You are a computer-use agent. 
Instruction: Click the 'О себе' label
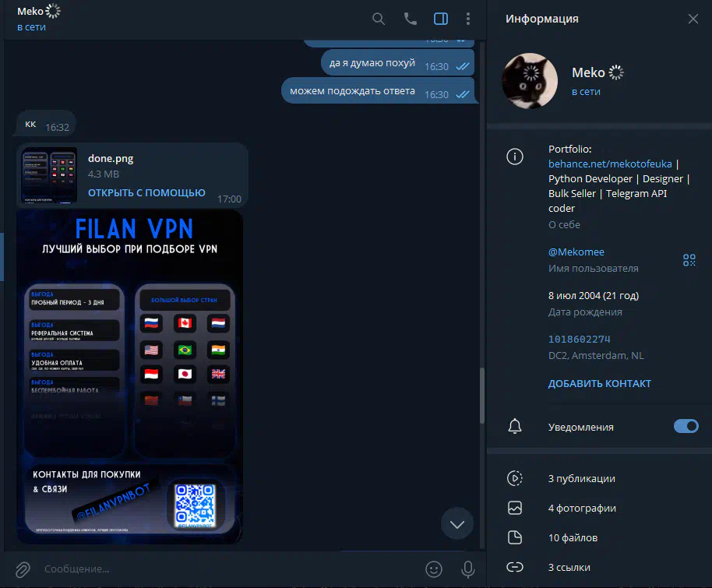click(564, 225)
